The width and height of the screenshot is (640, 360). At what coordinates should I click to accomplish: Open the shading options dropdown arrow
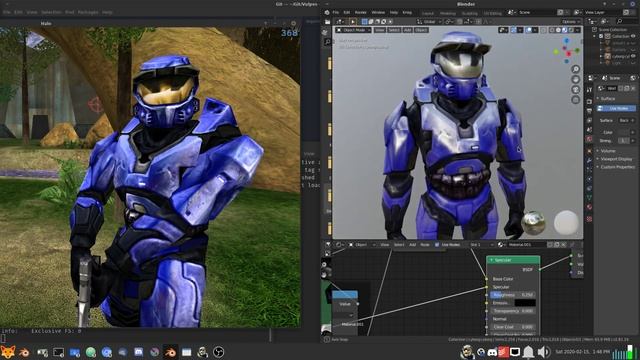(577, 30)
